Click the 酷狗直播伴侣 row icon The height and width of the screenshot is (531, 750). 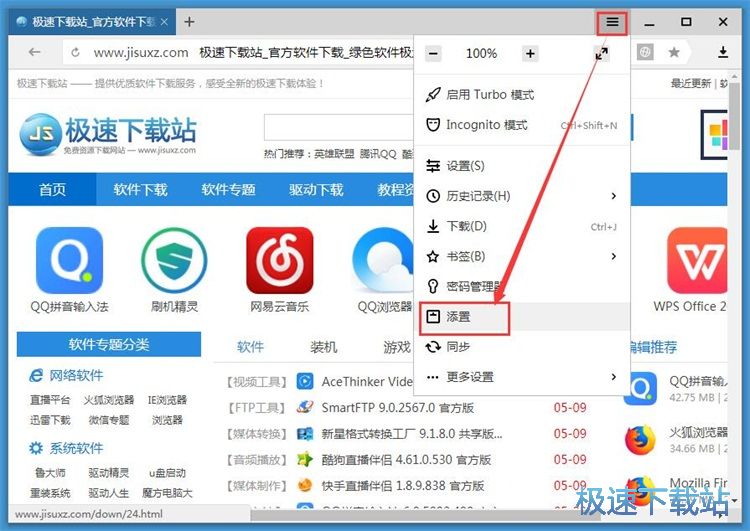point(305,459)
